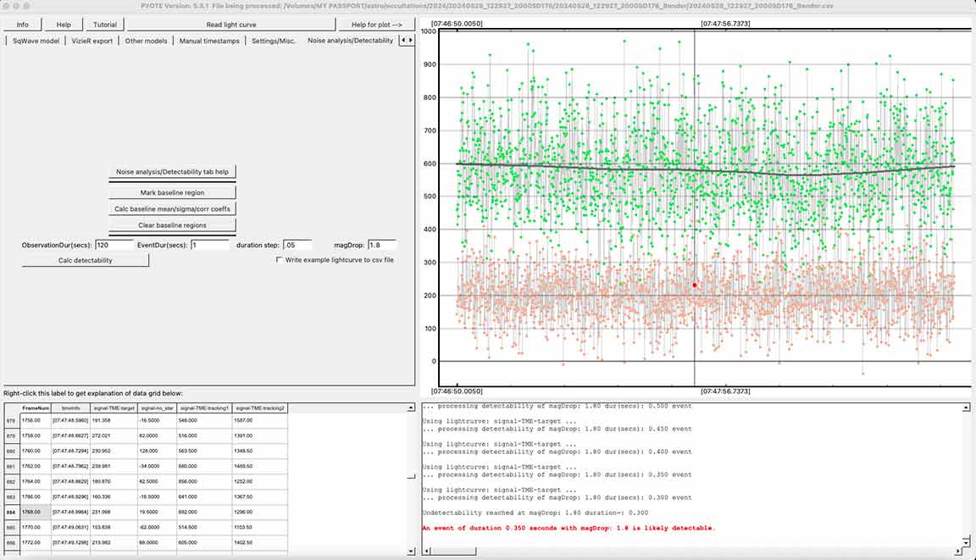This screenshot has height=560, width=976.
Task: Click the [07:46:50.0050] timestamp below the plot
Action: tap(457, 391)
